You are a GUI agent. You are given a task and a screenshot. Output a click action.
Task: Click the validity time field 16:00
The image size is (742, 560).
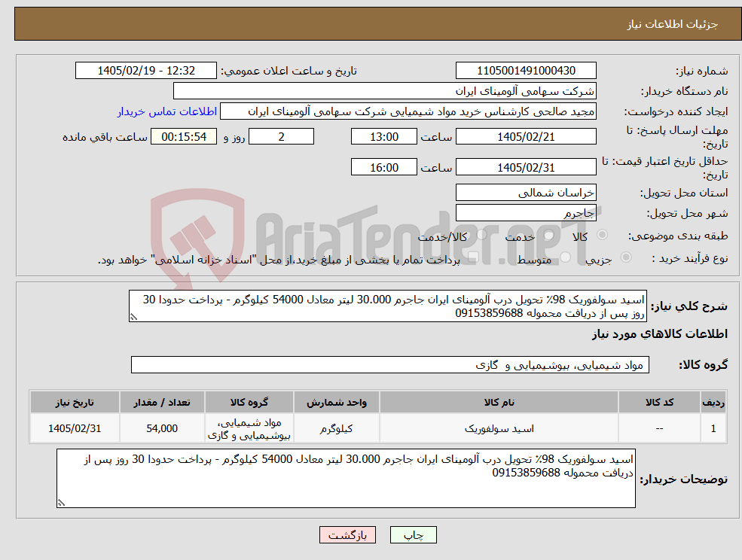click(383, 167)
